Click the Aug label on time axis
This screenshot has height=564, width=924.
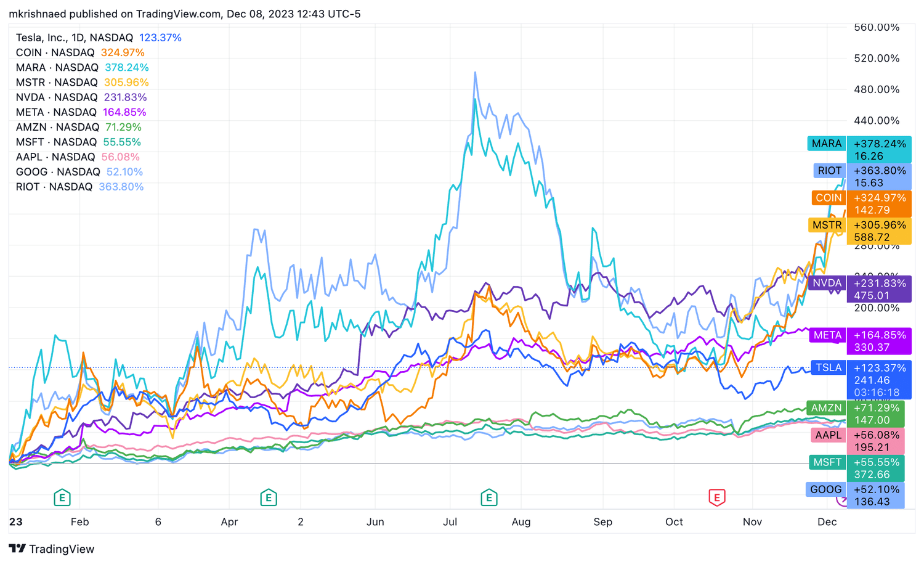coord(521,521)
